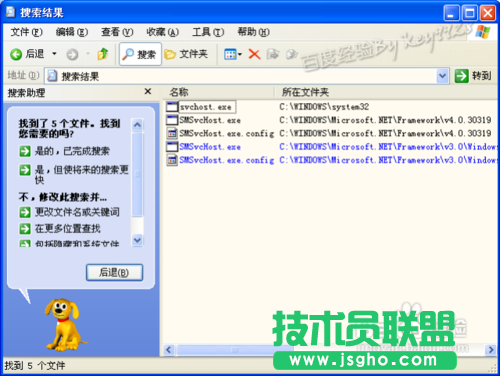The width and height of the screenshot is (500, 376).
Task: Expand the address bar dropdown arrow
Action: tap(442, 76)
